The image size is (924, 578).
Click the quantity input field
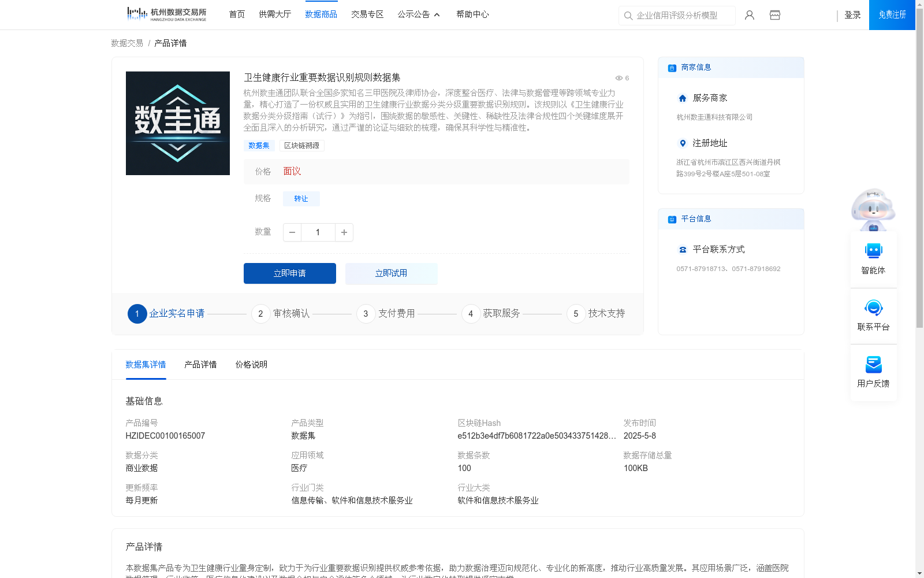[318, 232]
